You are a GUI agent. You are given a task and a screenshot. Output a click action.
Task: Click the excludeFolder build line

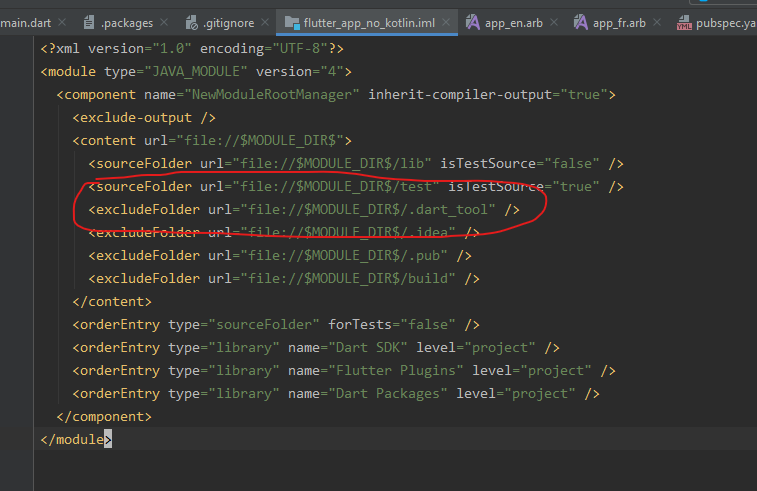[x=284, y=279]
